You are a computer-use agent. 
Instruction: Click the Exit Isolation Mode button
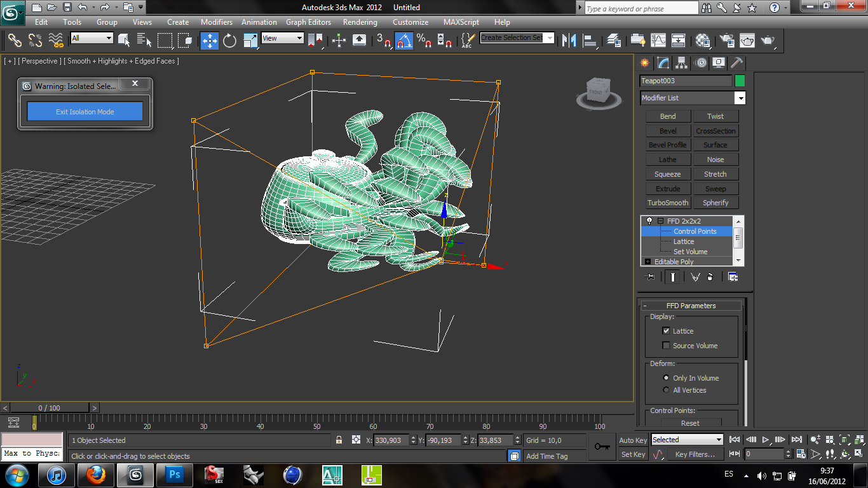click(85, 112)
